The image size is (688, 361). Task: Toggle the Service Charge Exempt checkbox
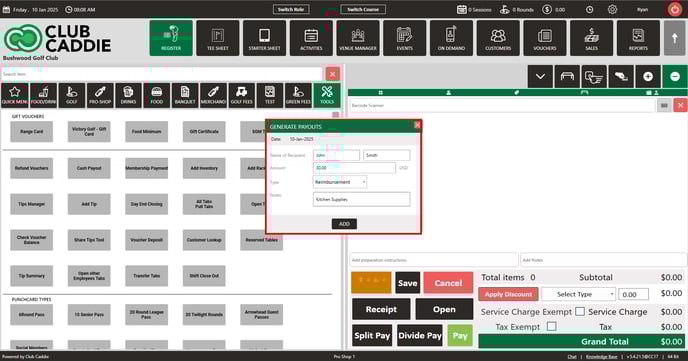580,311
